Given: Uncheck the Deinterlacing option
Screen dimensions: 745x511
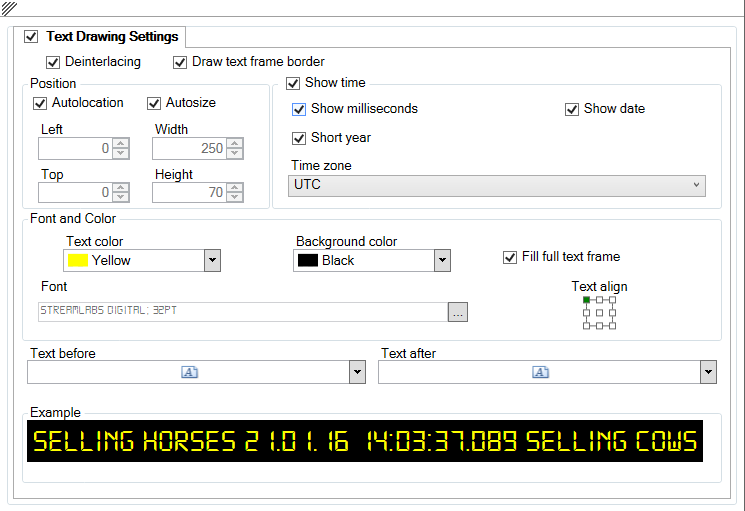Looking at the screenshot, I should click(53, 62).
